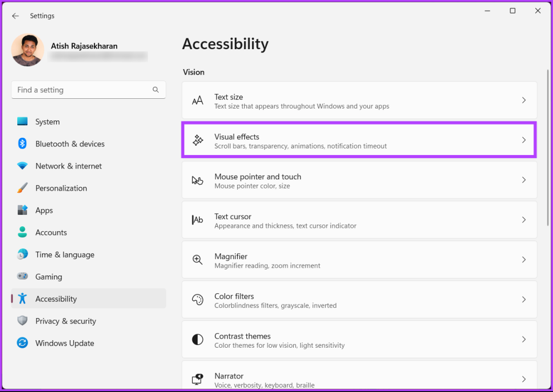This screenshot has height=392, width=553.
Task: Click the back arrow button
Action: 15,16
